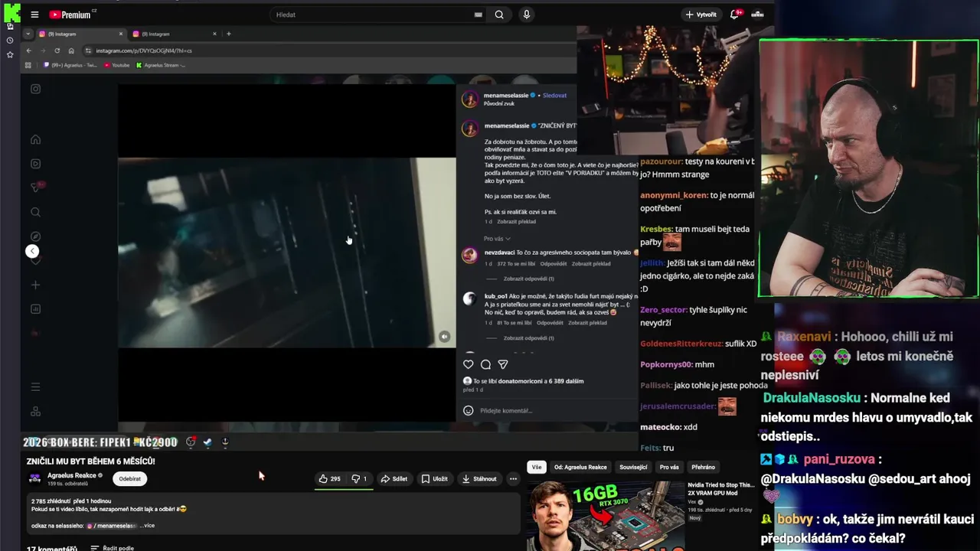Open the Vytvořit create menu
The image size is (980, 551).
point(701,15)
